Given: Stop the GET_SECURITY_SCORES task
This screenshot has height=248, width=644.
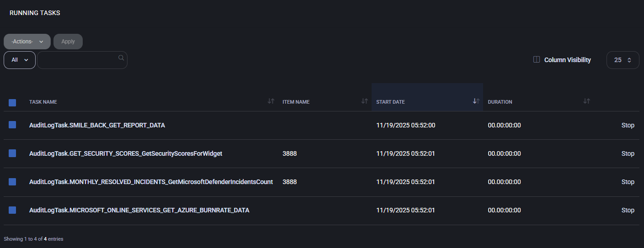Looking at the screenshot, I should click(x=628, y=153).
